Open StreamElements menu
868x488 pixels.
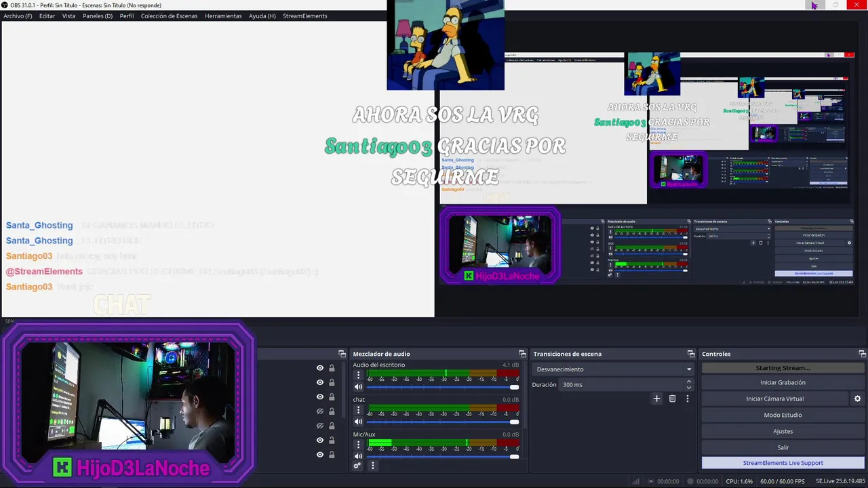point(305,16)
